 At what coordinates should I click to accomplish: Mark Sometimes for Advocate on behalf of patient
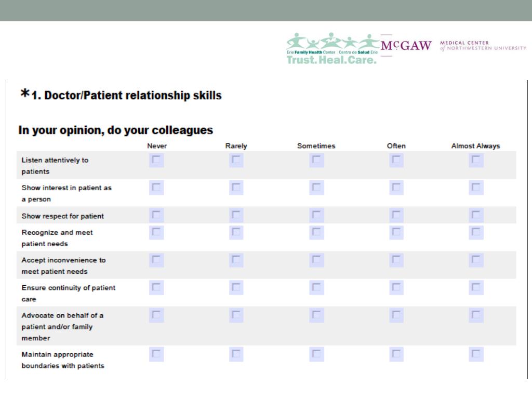coord(316,315)
